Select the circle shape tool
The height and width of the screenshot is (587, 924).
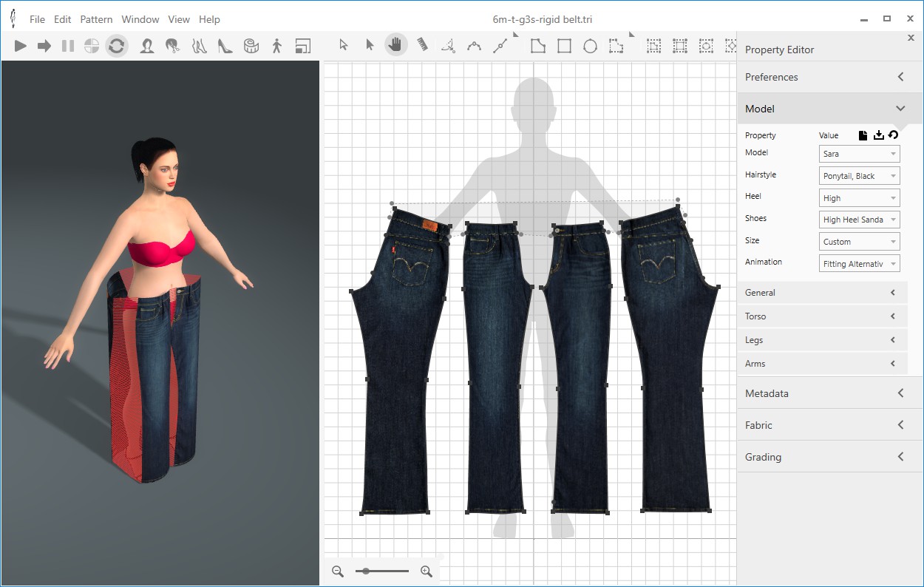[x=590, y=46]
